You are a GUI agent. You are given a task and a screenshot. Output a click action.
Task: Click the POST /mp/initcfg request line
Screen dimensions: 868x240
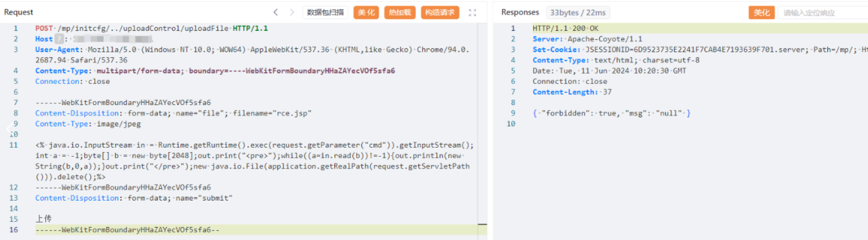point(152,28)
